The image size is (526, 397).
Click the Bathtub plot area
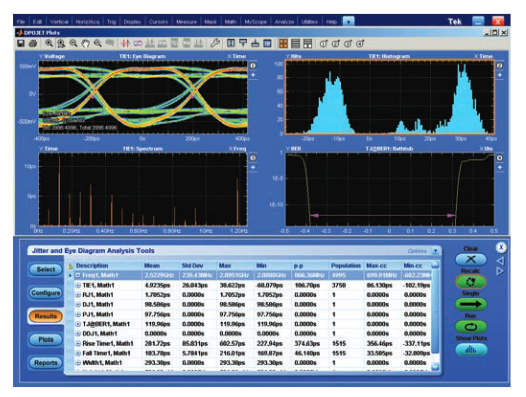(390, 189)
